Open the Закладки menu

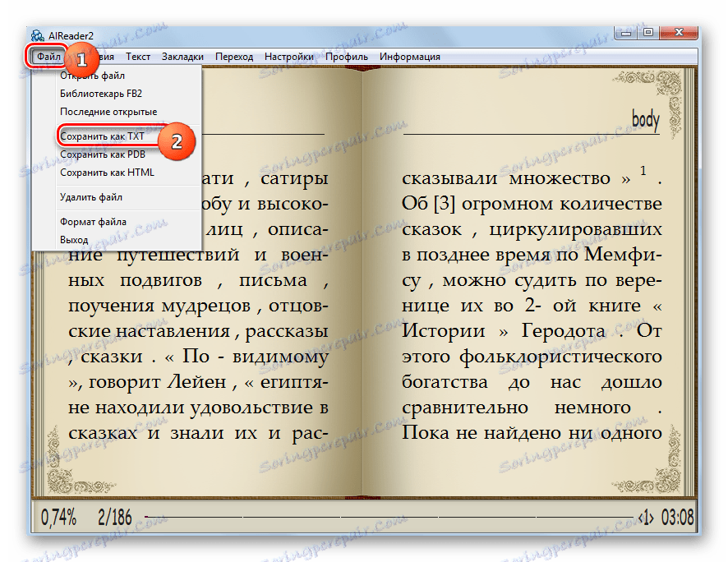(x=182, y=57)
